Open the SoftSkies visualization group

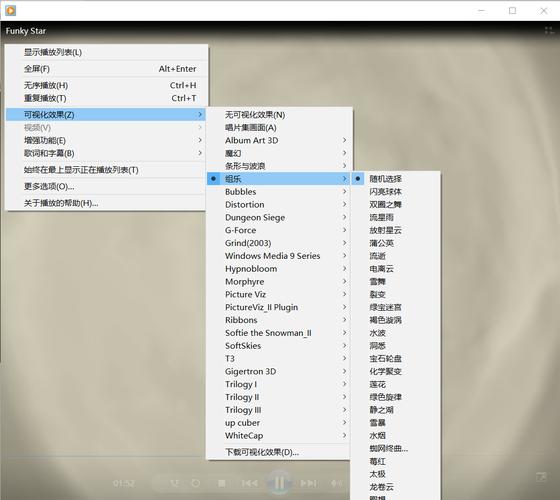click(x=279, y=346)
